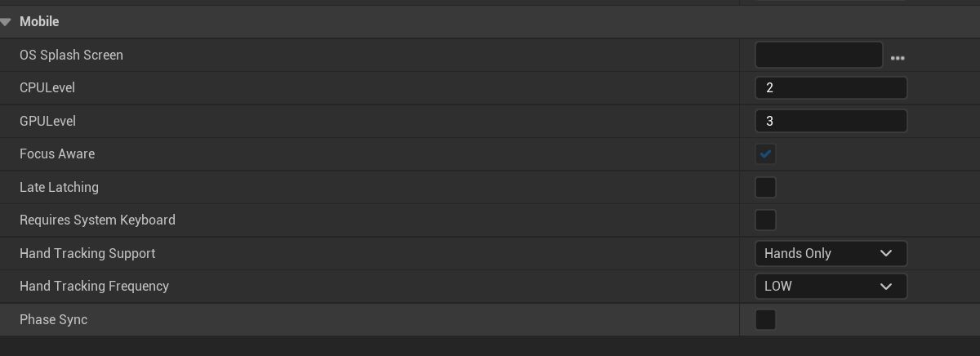Select the CPULevel property label
This screenshot has height=356, width=980.
(x=47, y=88)
